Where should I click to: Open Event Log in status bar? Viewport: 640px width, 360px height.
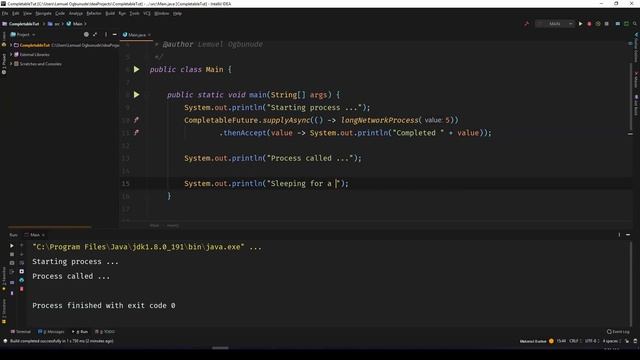[x=618, y=332]
